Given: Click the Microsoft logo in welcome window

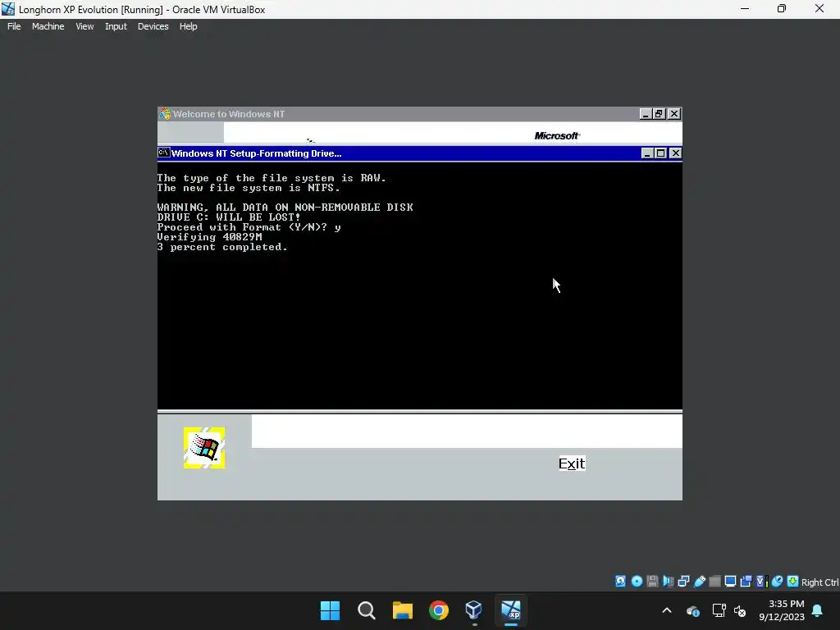Looking at the screenshot, I should click(x=557, y=136).
